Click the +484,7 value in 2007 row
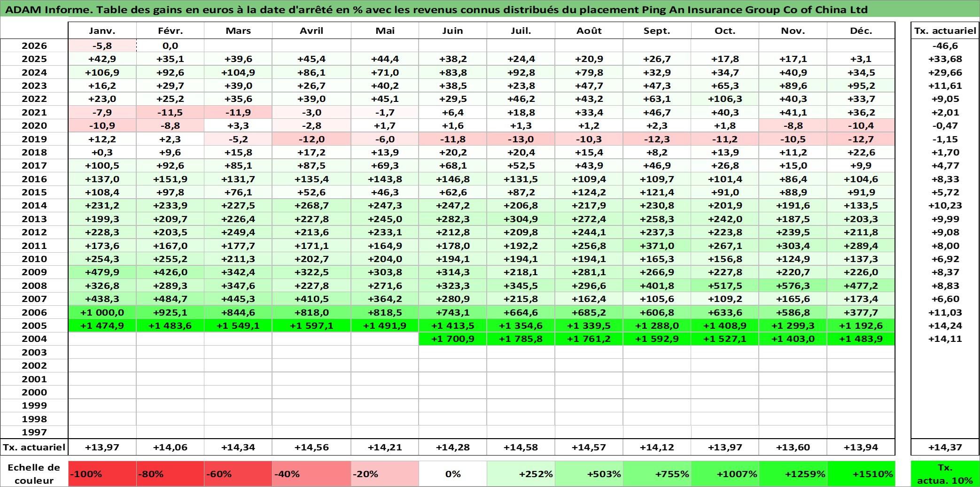Screen dimensions: 980x487 [x=170, y=299]
